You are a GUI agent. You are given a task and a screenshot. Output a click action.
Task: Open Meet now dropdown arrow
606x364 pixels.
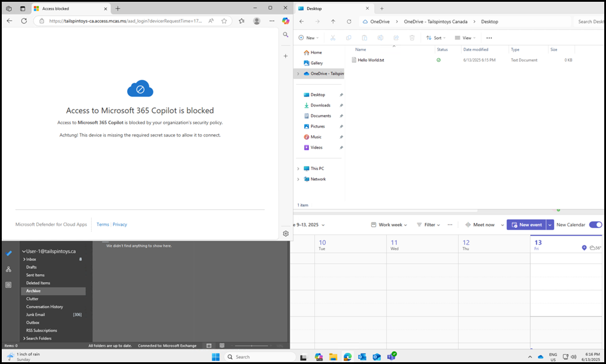[502, 225]
